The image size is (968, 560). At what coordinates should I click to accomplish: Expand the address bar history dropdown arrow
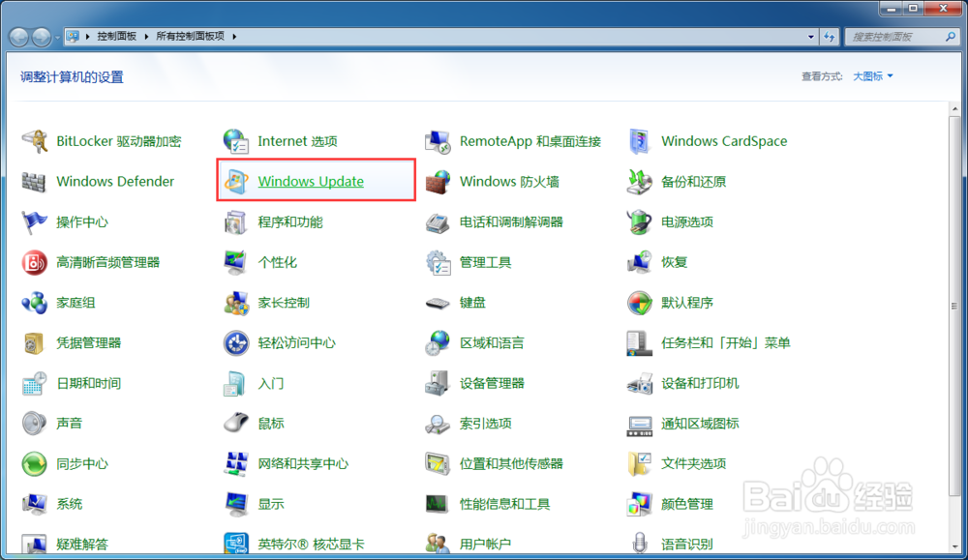tap(810, 37)
